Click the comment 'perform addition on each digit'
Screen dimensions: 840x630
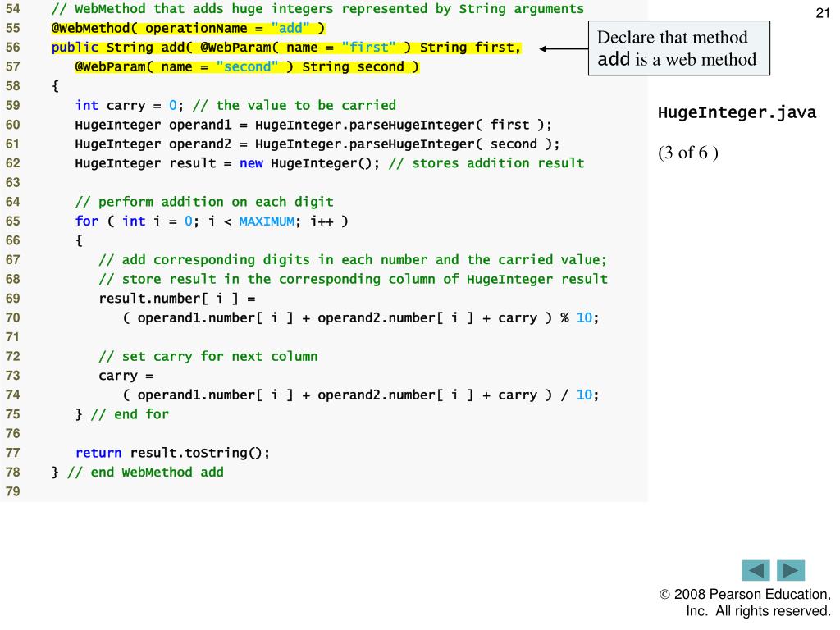click(204, 202)
